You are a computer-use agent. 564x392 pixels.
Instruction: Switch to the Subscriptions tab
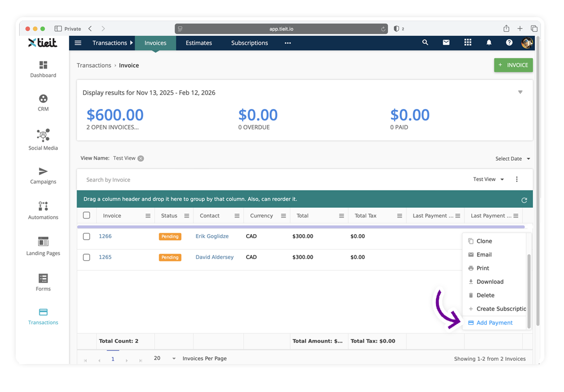tap(249, 43)
